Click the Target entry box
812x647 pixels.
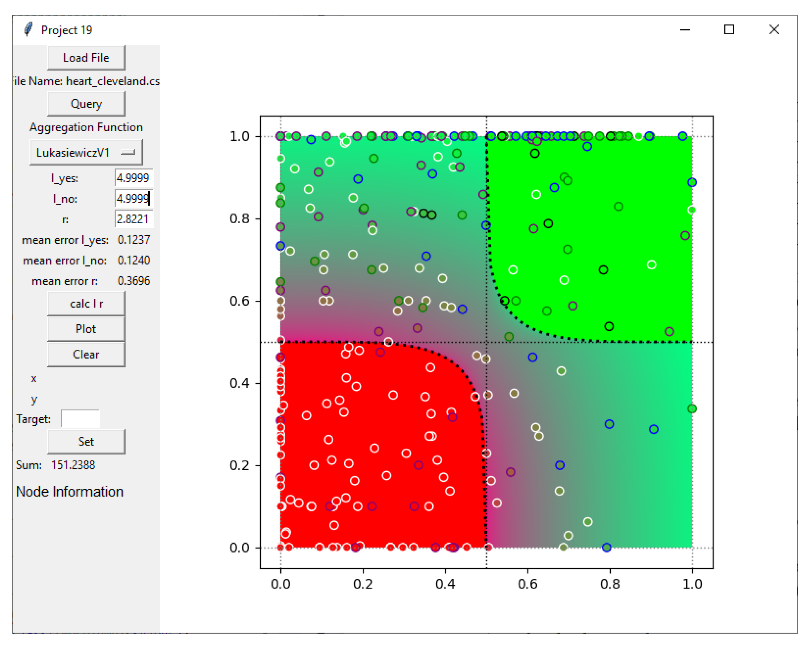click(80, 419)
